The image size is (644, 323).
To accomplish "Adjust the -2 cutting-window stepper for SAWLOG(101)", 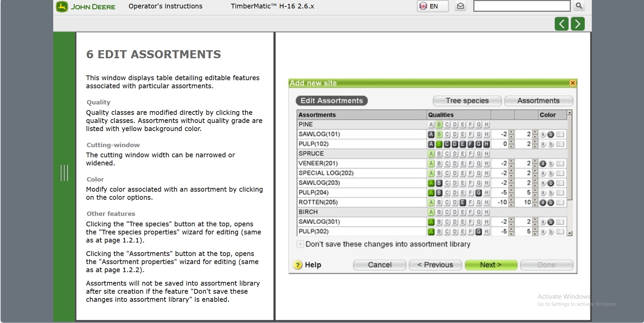I will 511,134.
